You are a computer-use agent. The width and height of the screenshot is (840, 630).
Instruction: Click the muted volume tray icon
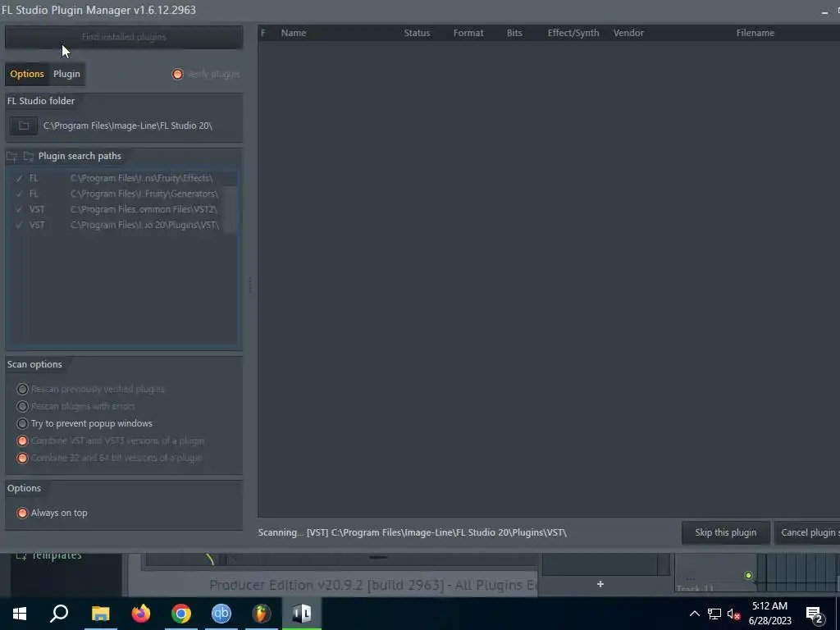pos(733,614)
